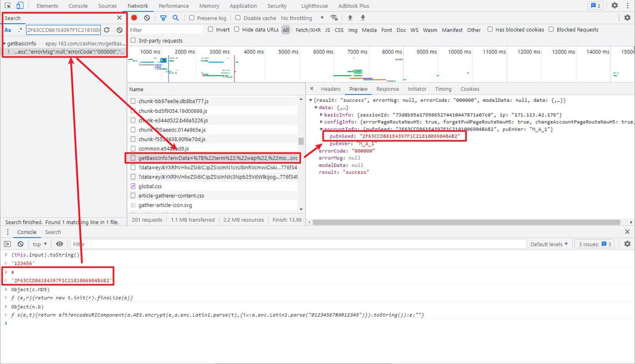
Task: Click the issues counter badge showing 3
Action: (x=595, y=5)
